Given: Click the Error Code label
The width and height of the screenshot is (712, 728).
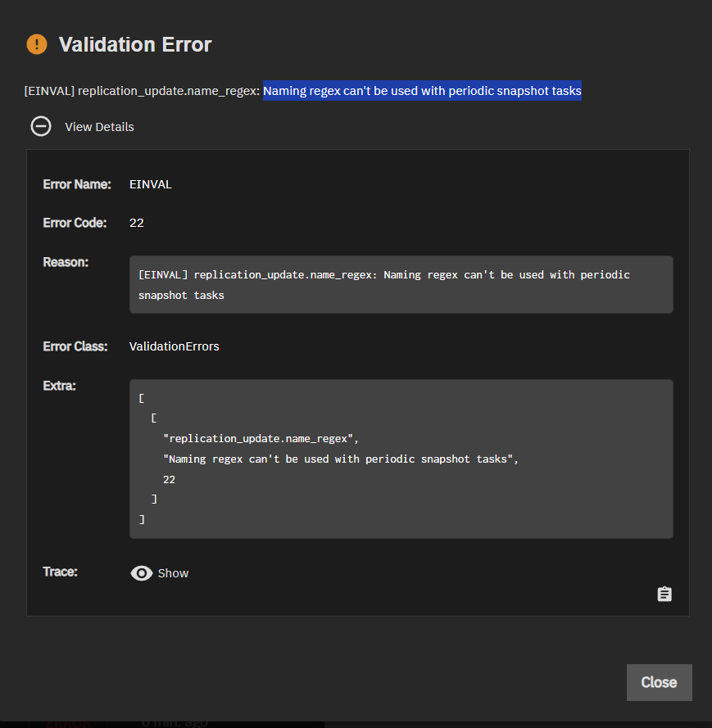Looking at the screenshot, I should pyautogui.click(x=75, y=223).
